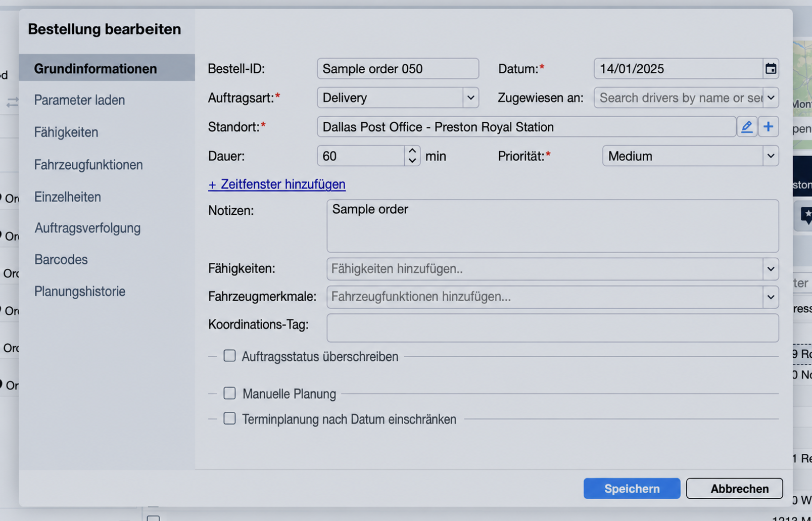The width and height of the screenshot is (812, 521).
Task: Click the Speichern button
Action: (x=632, y=489)
